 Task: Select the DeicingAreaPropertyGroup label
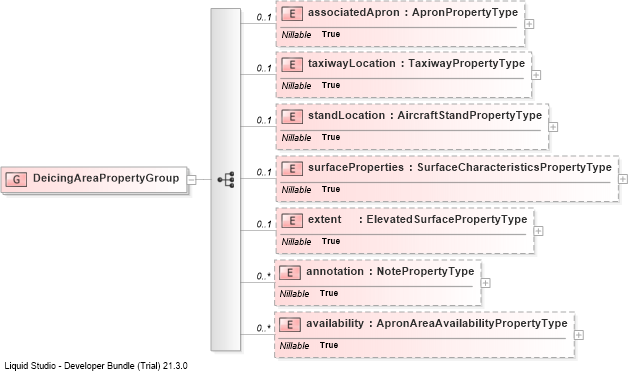point(106,178)
